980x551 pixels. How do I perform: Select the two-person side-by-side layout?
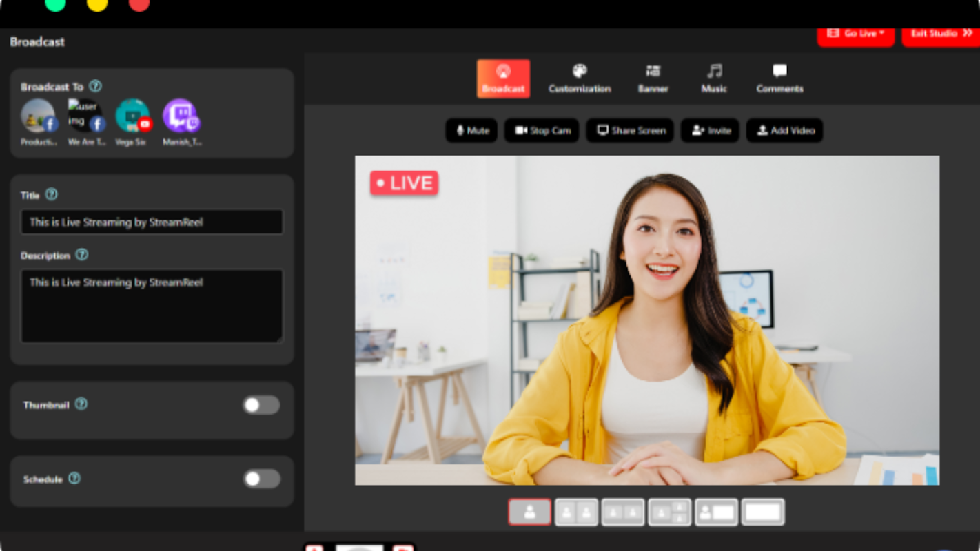coord(576,512)
